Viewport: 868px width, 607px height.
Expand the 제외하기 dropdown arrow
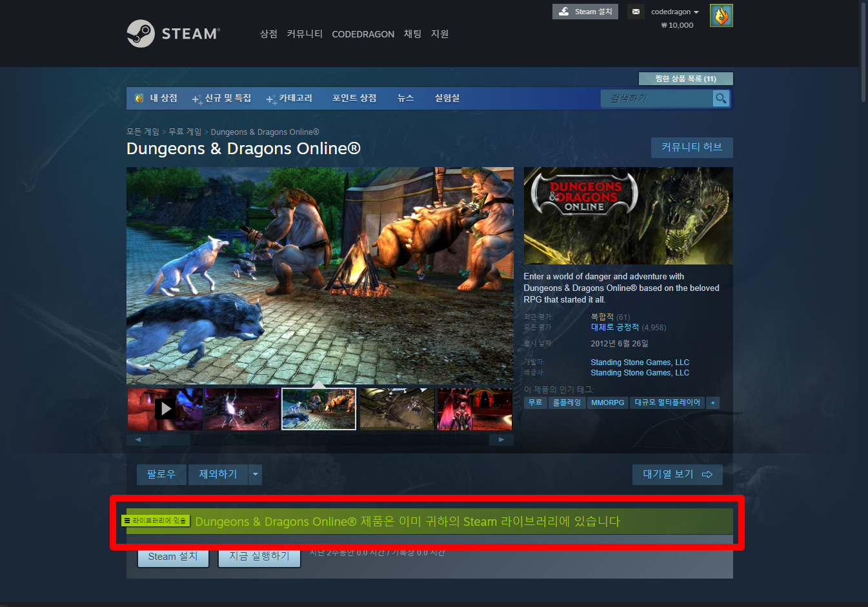[x=256, y=474]
